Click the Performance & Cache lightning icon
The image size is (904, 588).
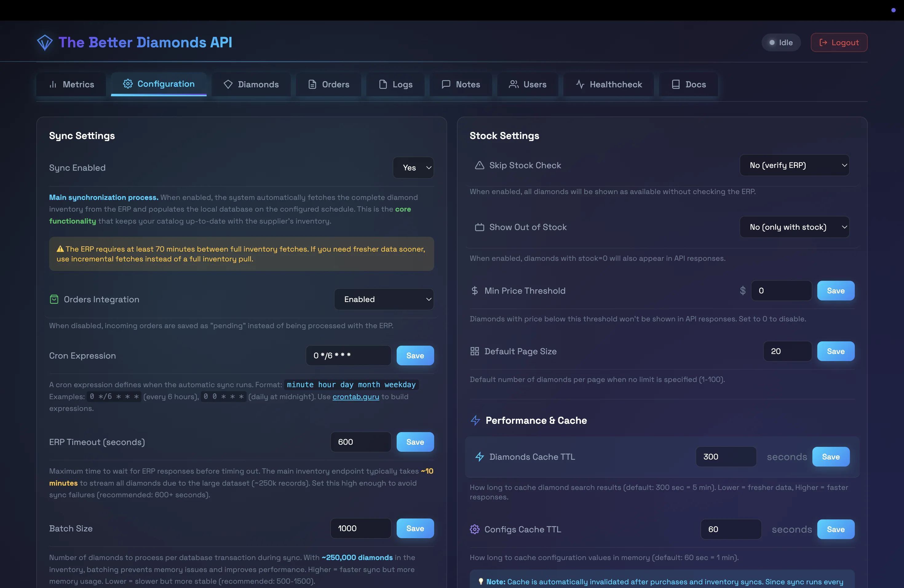coord(475,420)
